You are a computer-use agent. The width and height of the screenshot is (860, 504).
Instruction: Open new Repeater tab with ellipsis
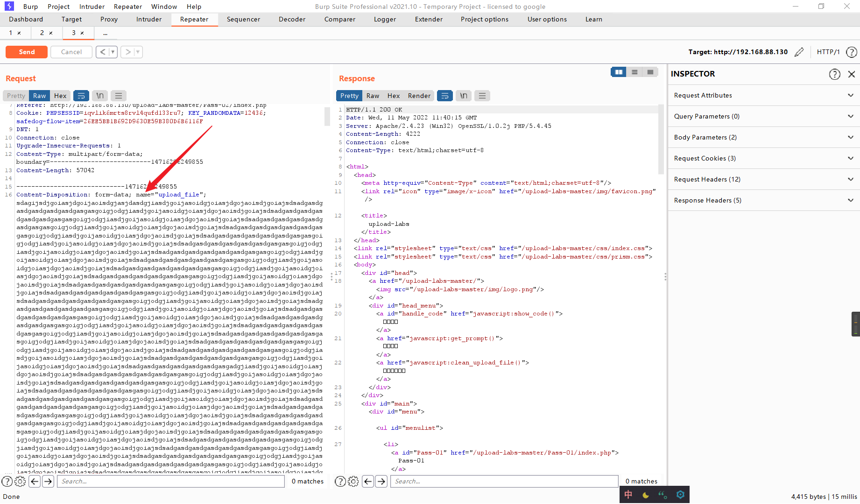[106, 33]
